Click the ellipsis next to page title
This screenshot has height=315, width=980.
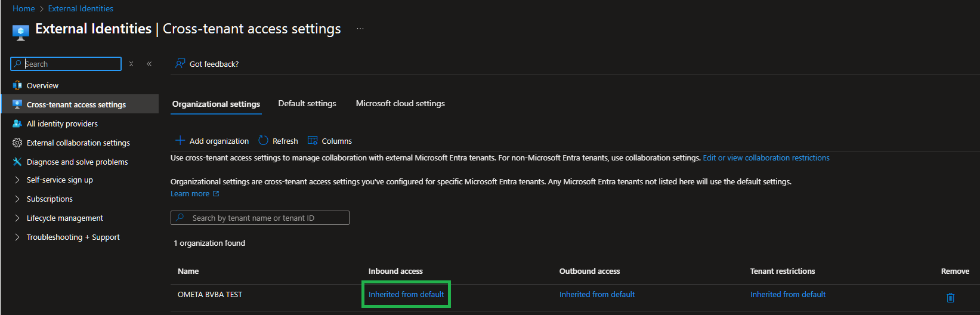[x=360, y=29]
